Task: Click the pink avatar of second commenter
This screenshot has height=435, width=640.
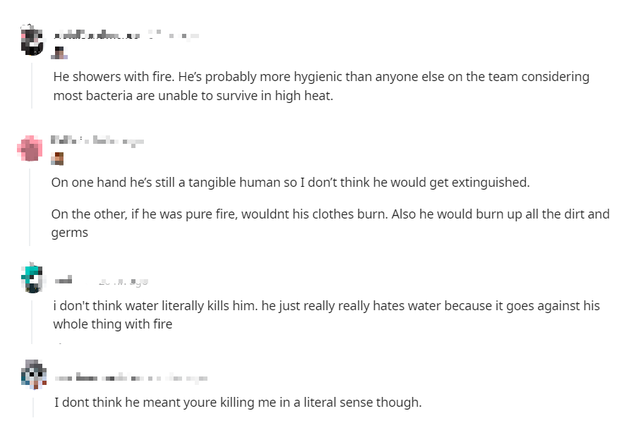Action: click(33, 148)
